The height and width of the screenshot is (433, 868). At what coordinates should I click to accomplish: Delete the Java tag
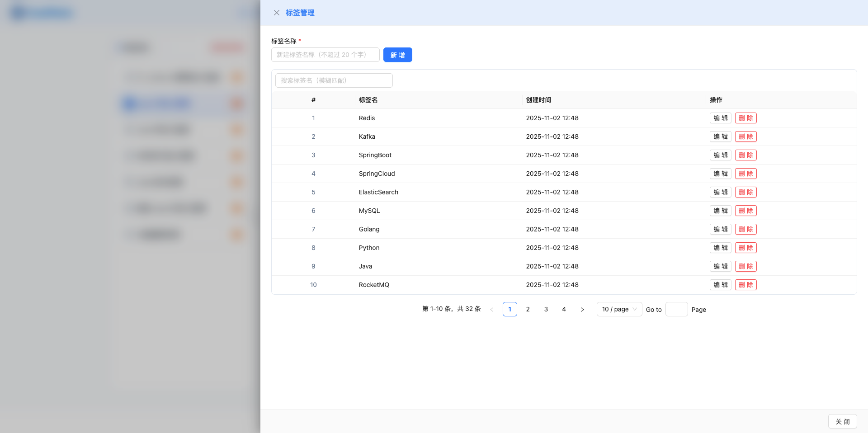pos(745,266)
